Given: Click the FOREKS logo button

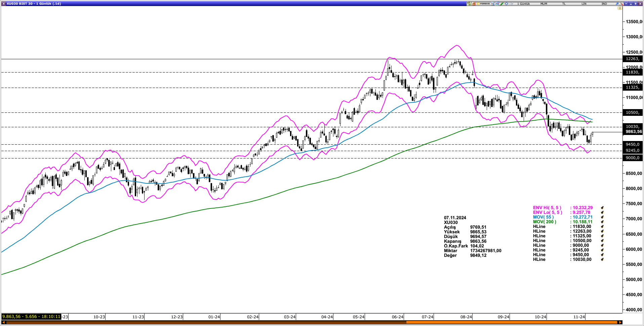Looking at the screenshot, I should [483, 4].
